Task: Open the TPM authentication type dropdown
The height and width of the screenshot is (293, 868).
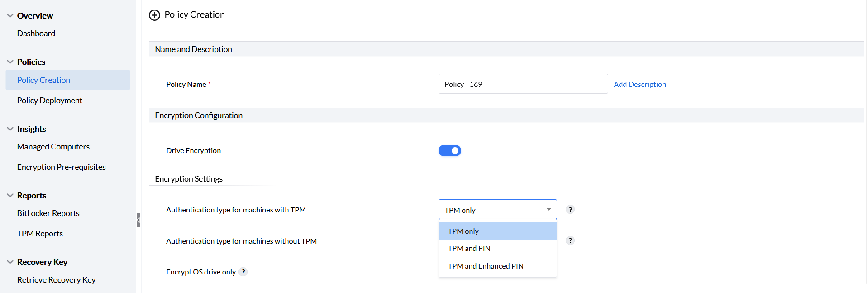Action: 497,210
